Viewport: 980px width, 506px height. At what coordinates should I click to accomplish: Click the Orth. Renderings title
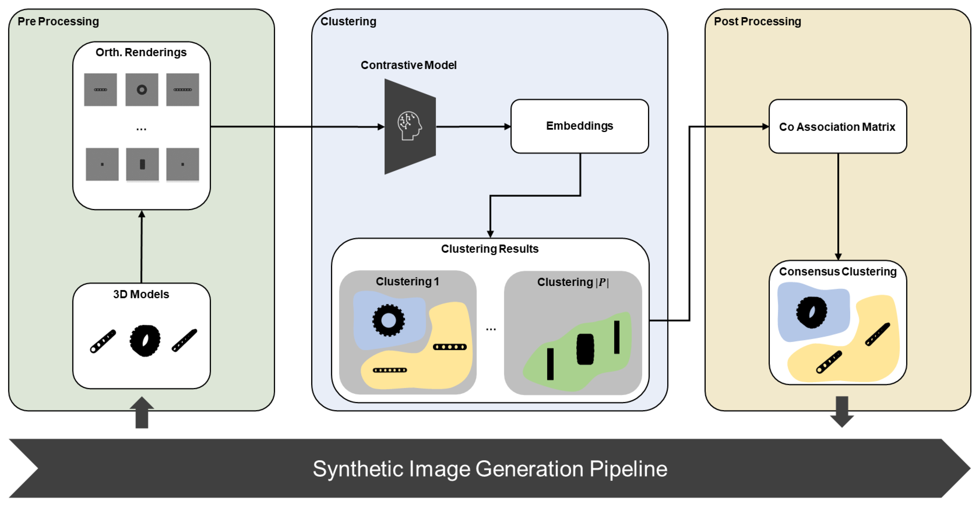click(141, 52)
